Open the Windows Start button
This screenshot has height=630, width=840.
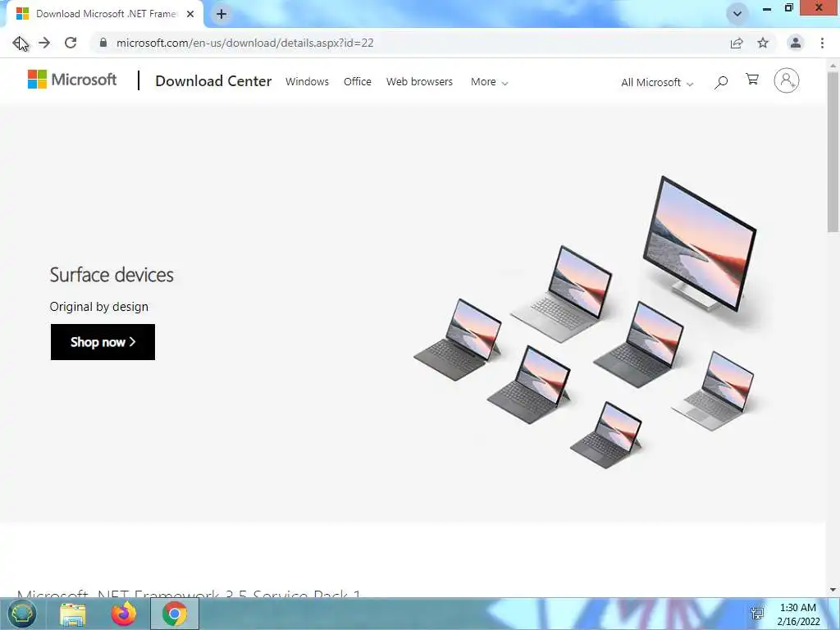click(22, 614)
